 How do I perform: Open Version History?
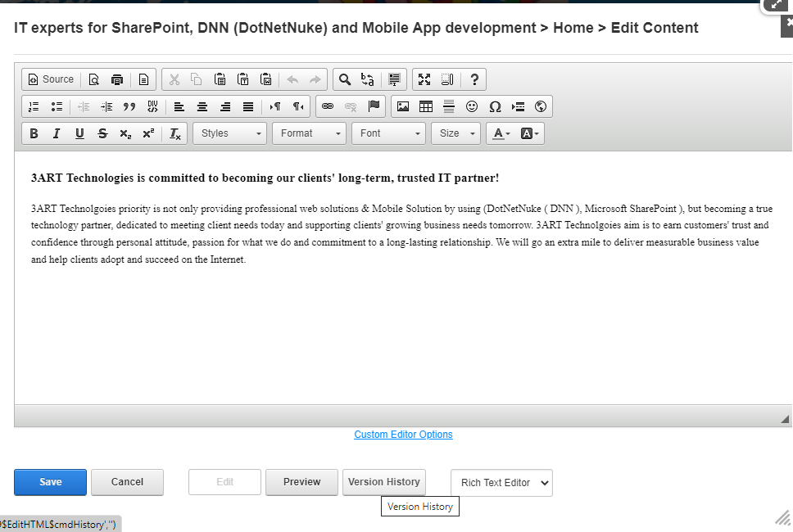(x=384, y=482)
